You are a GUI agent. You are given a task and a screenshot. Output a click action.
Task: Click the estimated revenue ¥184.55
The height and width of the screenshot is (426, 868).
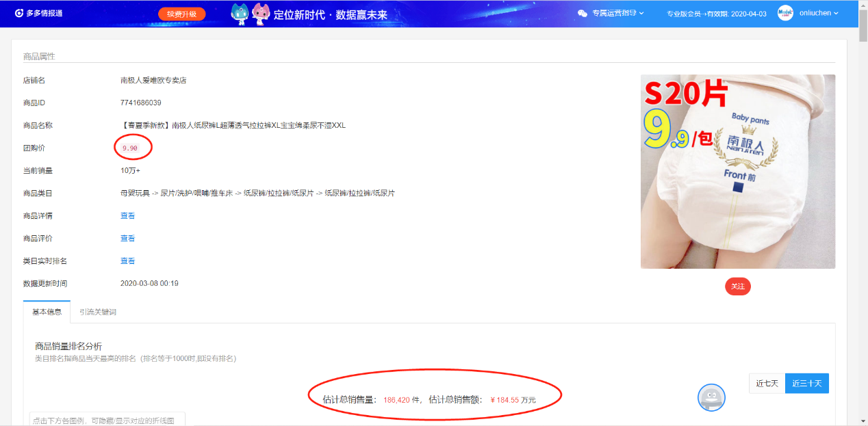505,400
